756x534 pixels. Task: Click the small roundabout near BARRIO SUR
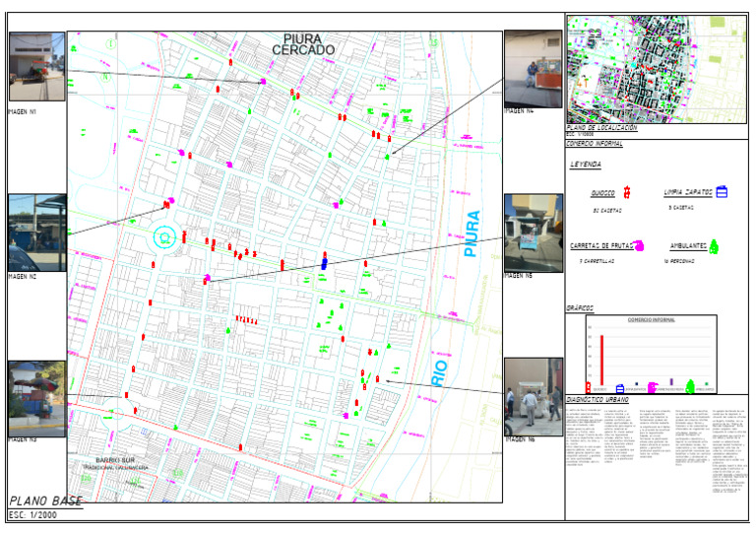click(116, 414)
